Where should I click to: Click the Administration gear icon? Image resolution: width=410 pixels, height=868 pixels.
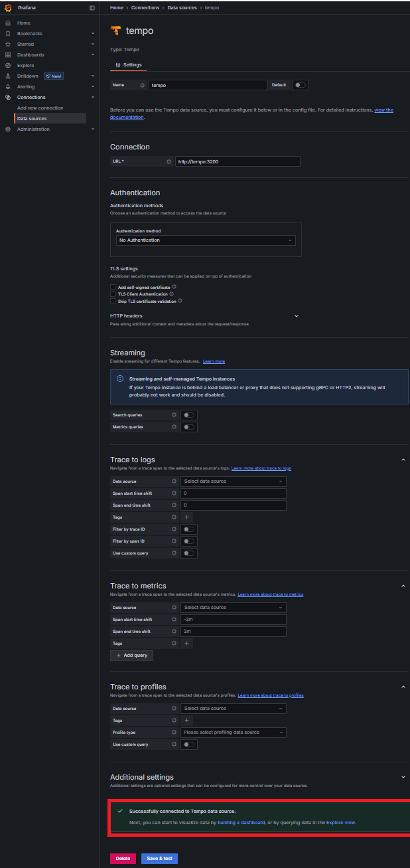(8, 129)
